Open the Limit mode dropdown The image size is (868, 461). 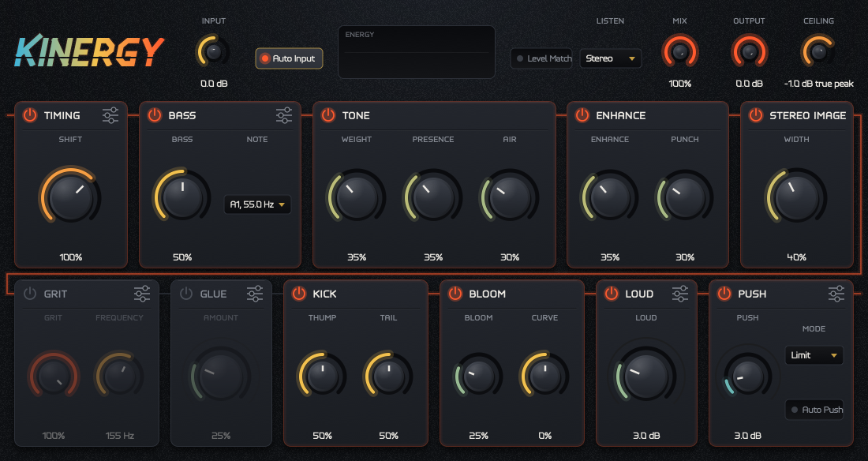tap(814, 355)
